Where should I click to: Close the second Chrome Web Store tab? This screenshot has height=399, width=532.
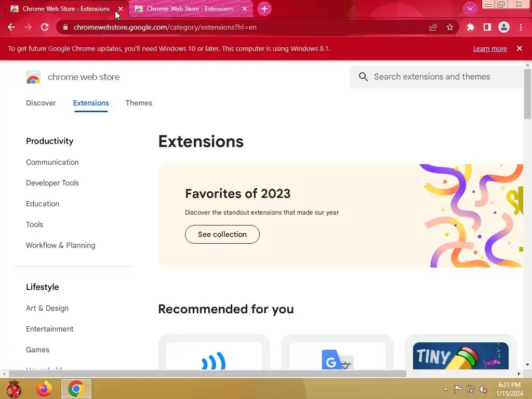[245, 9]
